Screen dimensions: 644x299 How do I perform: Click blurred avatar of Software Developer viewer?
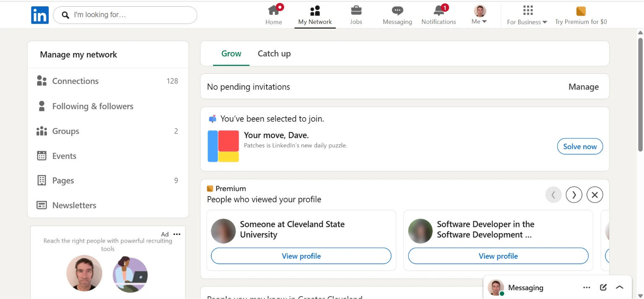[x=420, y=231]
